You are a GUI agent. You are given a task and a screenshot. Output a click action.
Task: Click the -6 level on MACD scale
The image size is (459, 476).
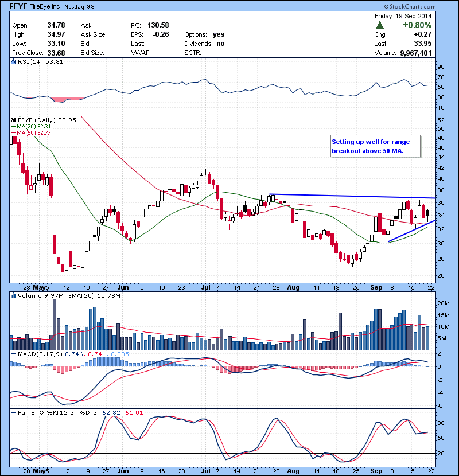tap(439, 406)
